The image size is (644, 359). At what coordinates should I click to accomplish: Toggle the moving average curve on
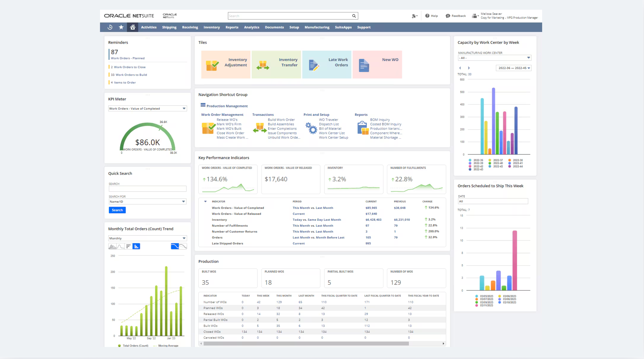pyautogui.click(x=175, y=246)
